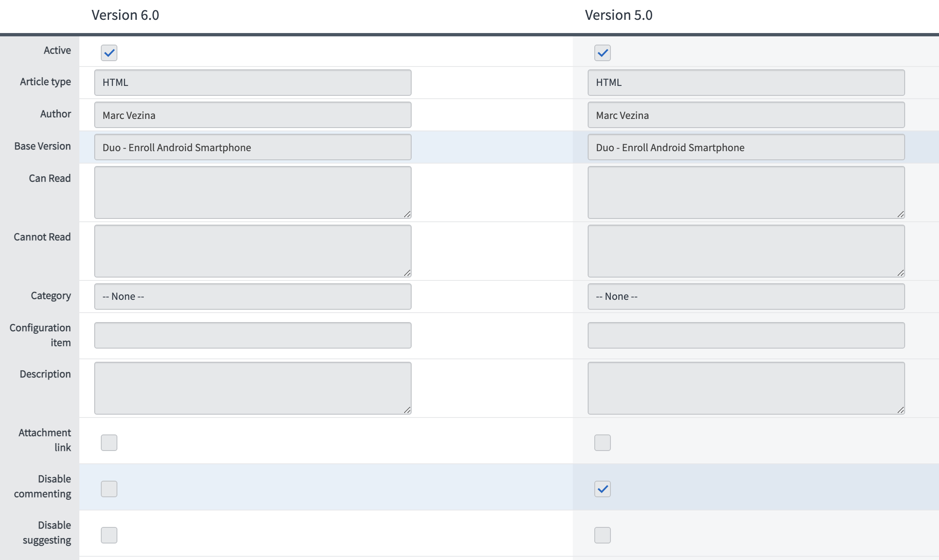Uncheck Disable commenting in Version 5.0
Viewport: 939px width, 560px height.
click(603, 489)
